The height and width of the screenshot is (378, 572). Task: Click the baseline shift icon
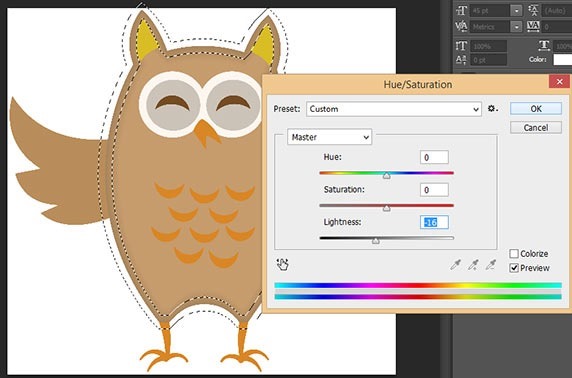point(461,59)
